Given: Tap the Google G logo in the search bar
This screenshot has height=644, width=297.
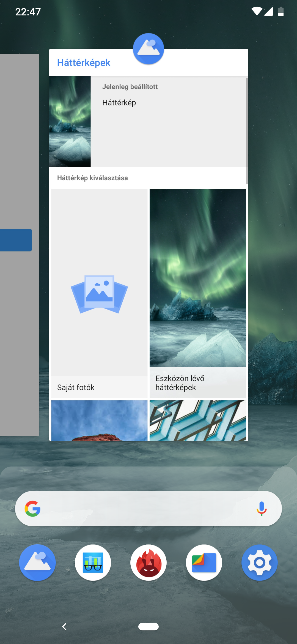Looking at the screenshot, I should point(33,508).
